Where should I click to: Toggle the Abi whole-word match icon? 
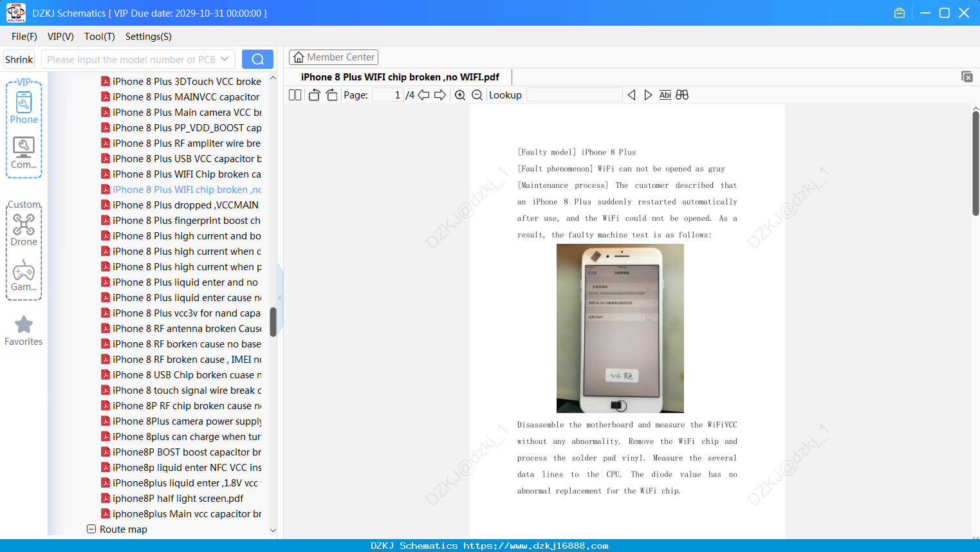665,95
